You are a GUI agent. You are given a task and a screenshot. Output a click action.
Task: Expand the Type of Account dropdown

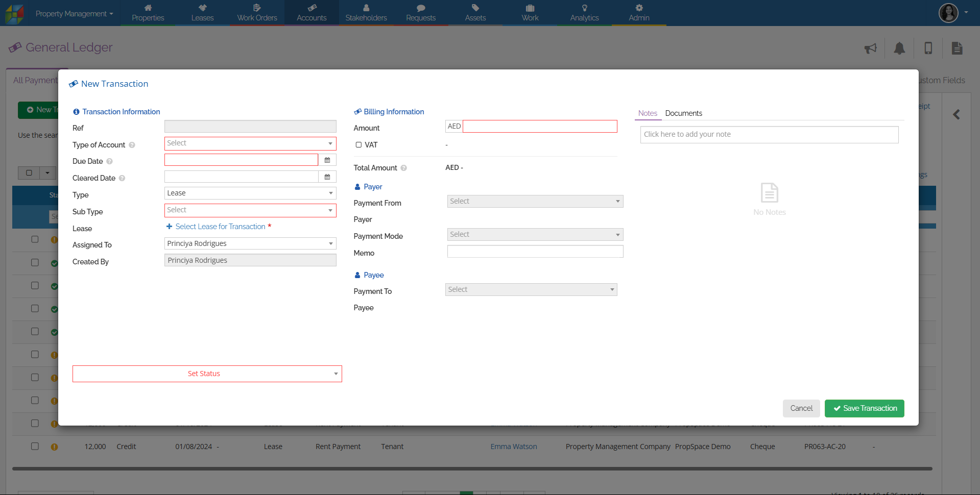[x=250, y=143]
